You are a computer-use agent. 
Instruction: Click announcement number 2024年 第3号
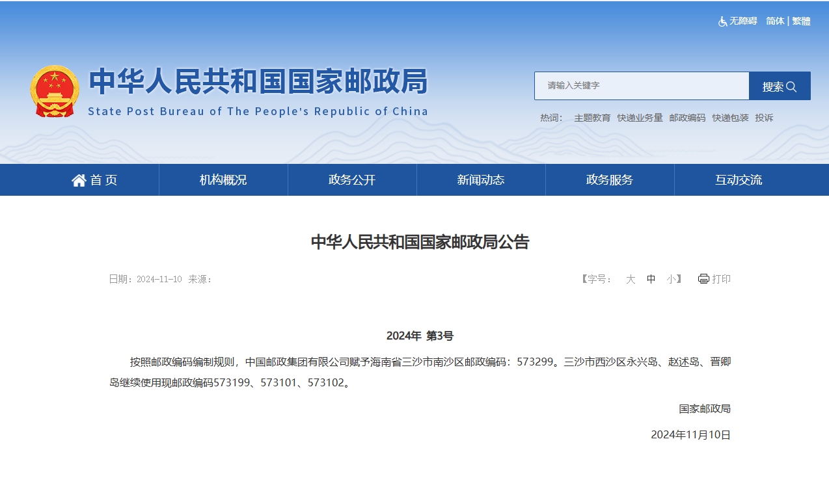[x=420, y=336]
